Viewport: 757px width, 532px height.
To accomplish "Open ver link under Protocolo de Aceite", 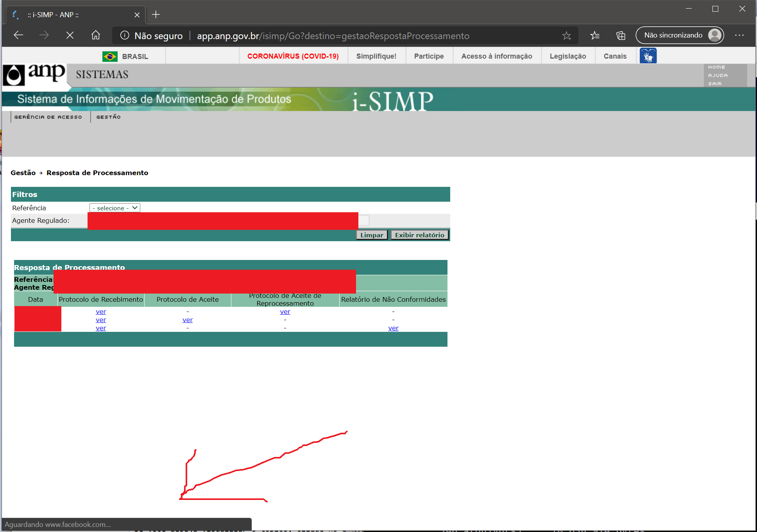I will [x=188, y=320].
